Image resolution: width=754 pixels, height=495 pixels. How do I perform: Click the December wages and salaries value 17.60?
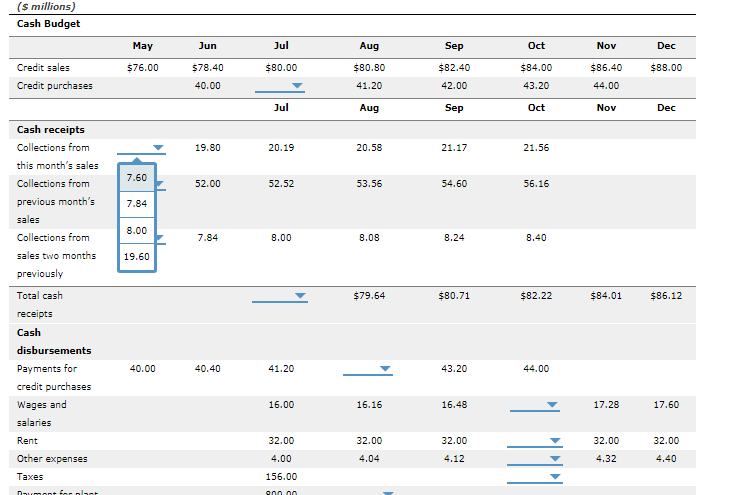pyautogui.click(x=666, y=405)
